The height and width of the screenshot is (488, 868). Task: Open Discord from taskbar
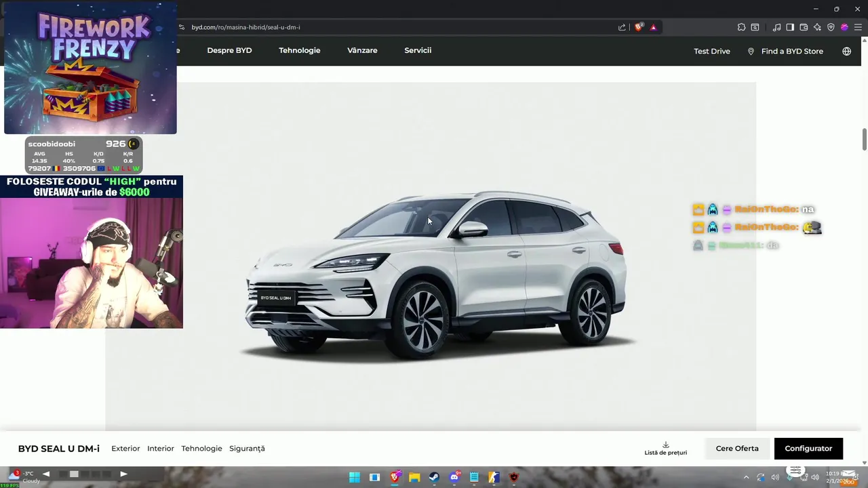pos(454,477)
